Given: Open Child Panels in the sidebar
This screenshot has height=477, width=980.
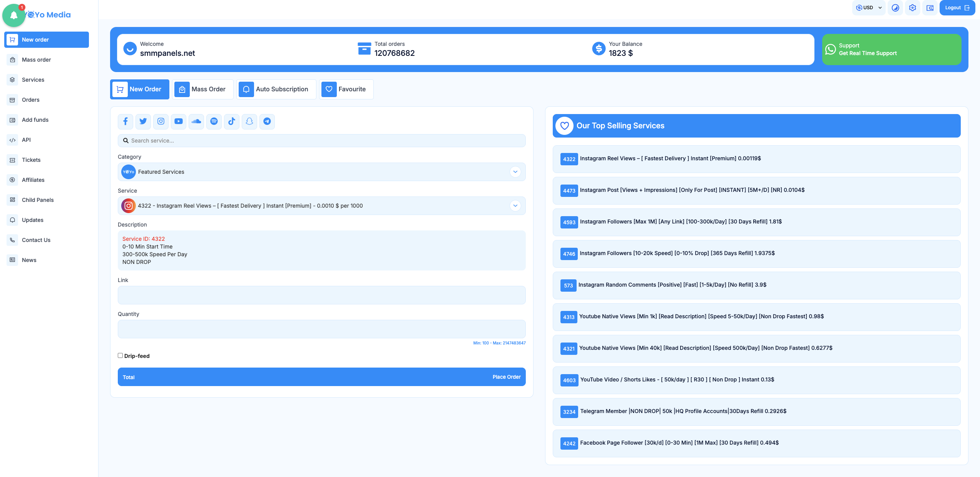Looking at the screenshot, I should tap(38, 200).
